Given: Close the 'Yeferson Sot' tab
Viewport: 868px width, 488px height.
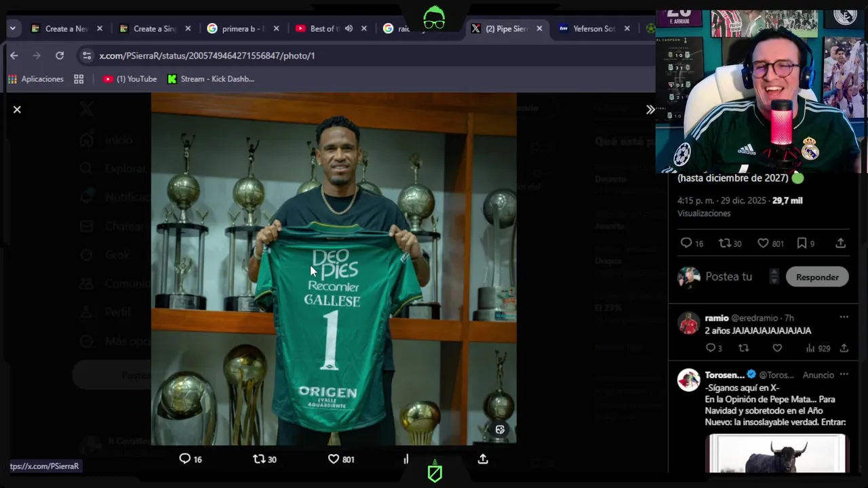Looking at the screenshot, I should click(x=627, y=28).
